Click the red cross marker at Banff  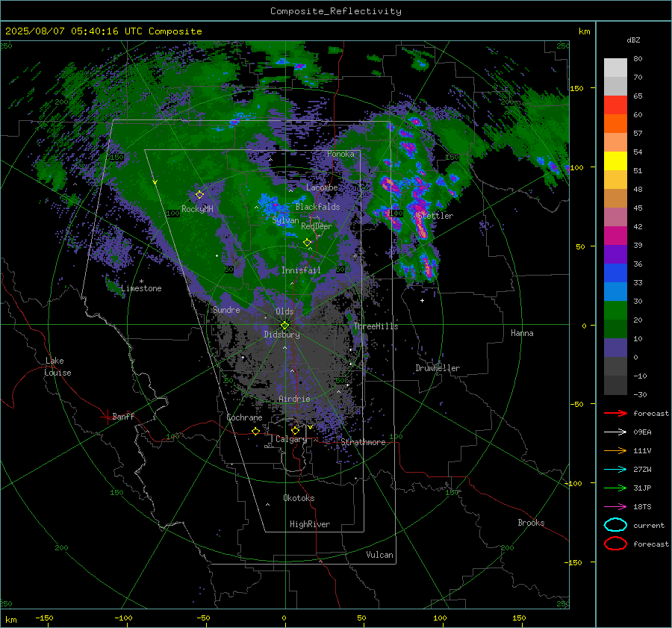point(107,417)
